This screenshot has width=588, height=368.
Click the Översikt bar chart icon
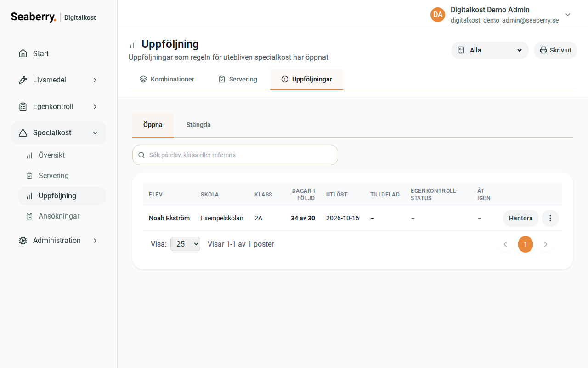(29, 155)
